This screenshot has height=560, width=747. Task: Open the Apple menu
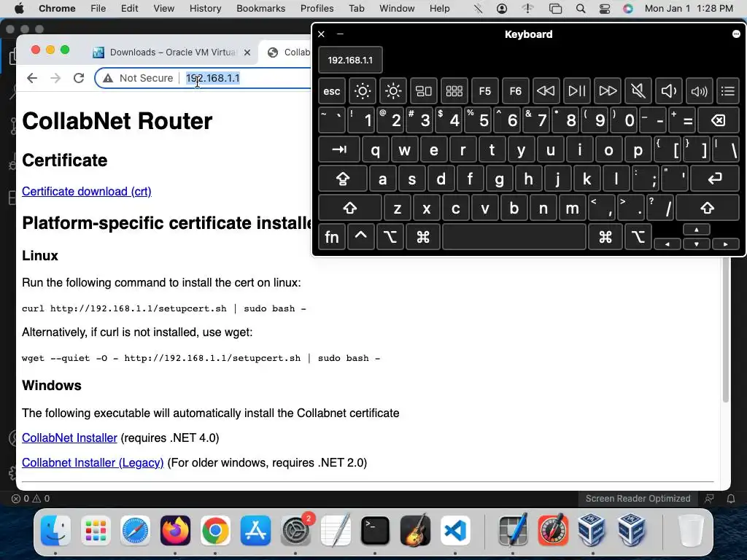[19, 8]
